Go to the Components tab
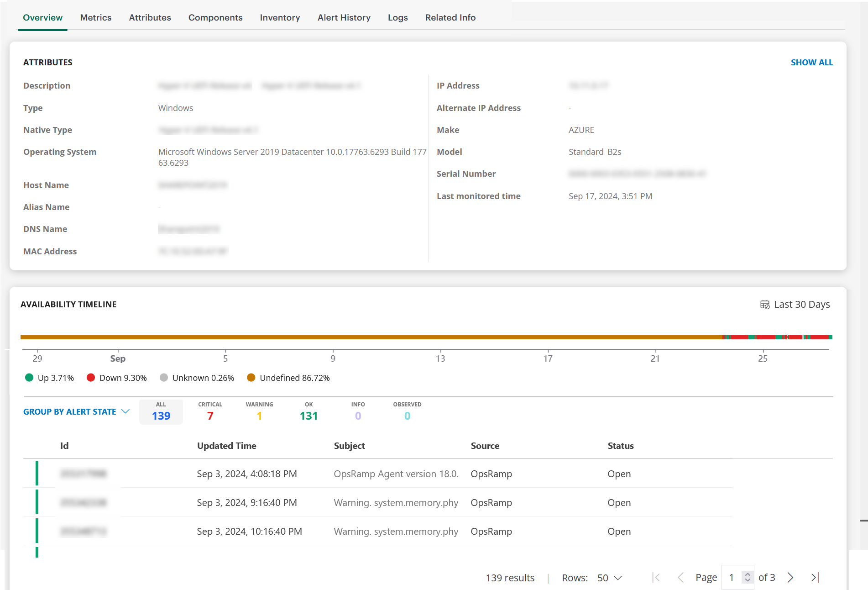Viewport: 868px width, 590px height. coord(215,17)
